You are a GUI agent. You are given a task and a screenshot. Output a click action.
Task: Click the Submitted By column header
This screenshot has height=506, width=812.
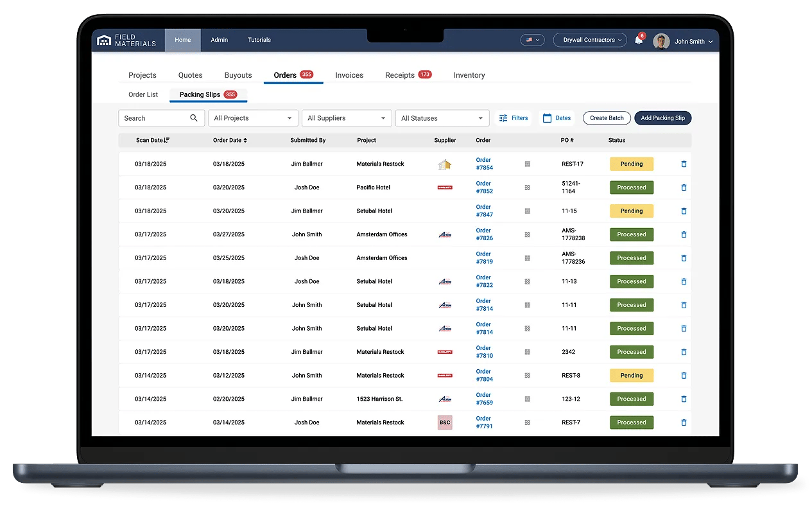[x=307, y=140]
